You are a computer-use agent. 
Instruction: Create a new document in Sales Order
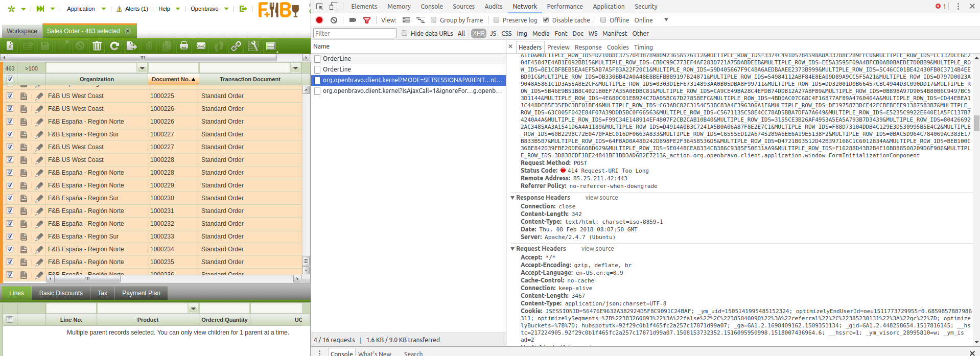pyautogui.click(x=10, y=46)
